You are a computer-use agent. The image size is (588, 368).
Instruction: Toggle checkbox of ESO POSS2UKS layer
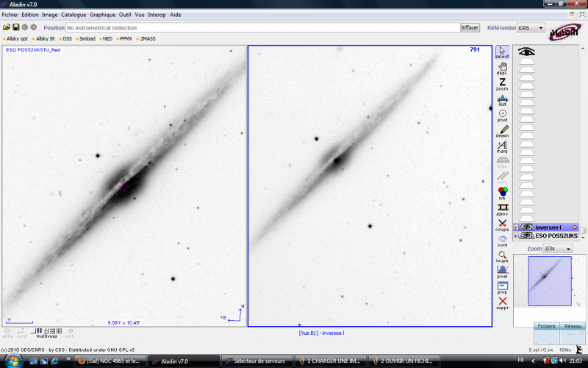click(x=516, y=236)
